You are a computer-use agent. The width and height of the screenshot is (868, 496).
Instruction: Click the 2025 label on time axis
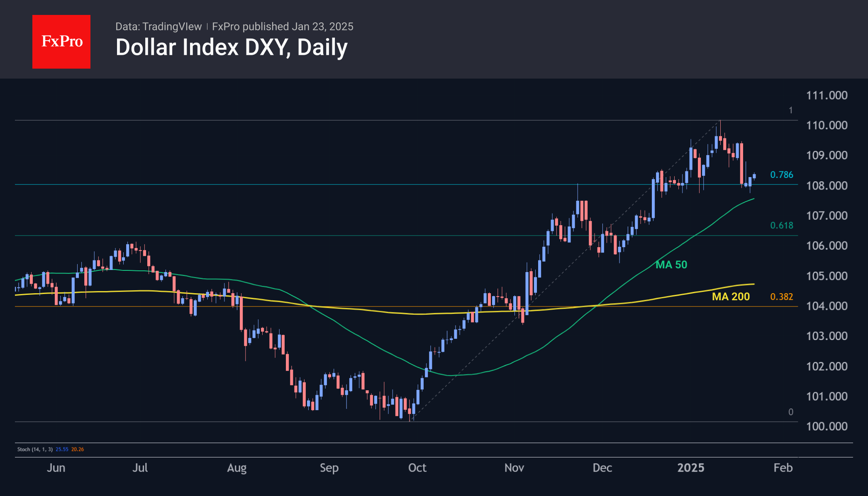[x=690, y=468]
